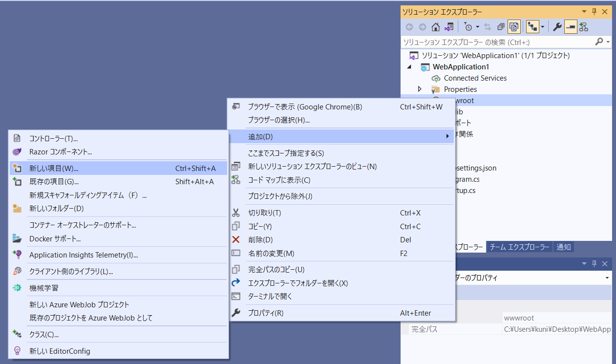616x364 pixels.
Task: Choose ターミナルで開く item
Action: [341, 297]
